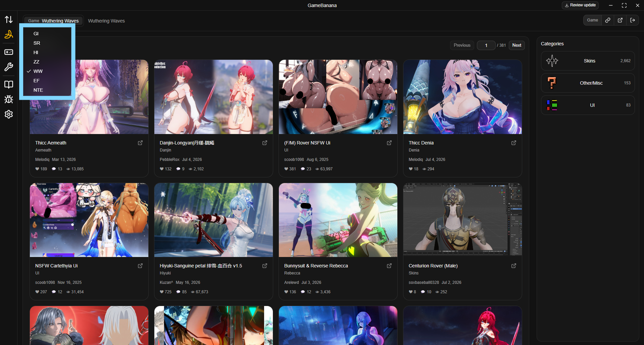Click the NSFW Cartethyia Ui title
Screen dimensions: 644x345
pos(56,266)
